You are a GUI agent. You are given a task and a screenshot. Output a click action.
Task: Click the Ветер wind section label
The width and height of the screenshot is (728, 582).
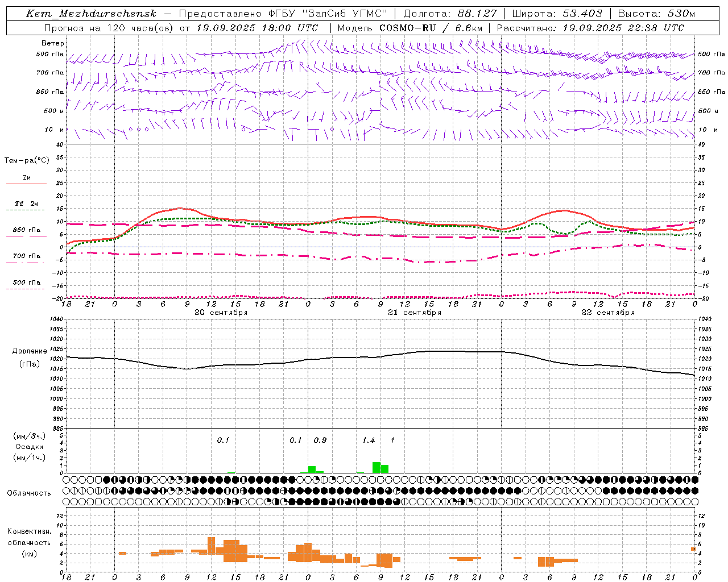click(53, 43)
